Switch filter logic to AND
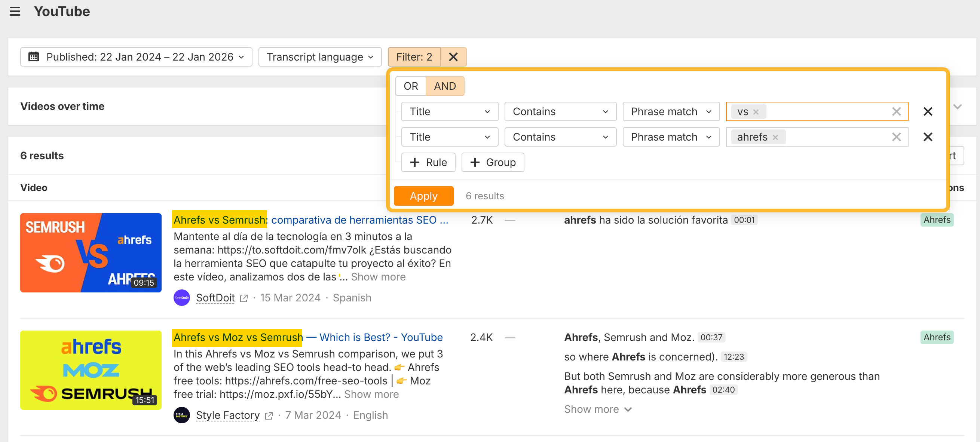This screenshot has width=980, height=442. (x=445, y=86)
